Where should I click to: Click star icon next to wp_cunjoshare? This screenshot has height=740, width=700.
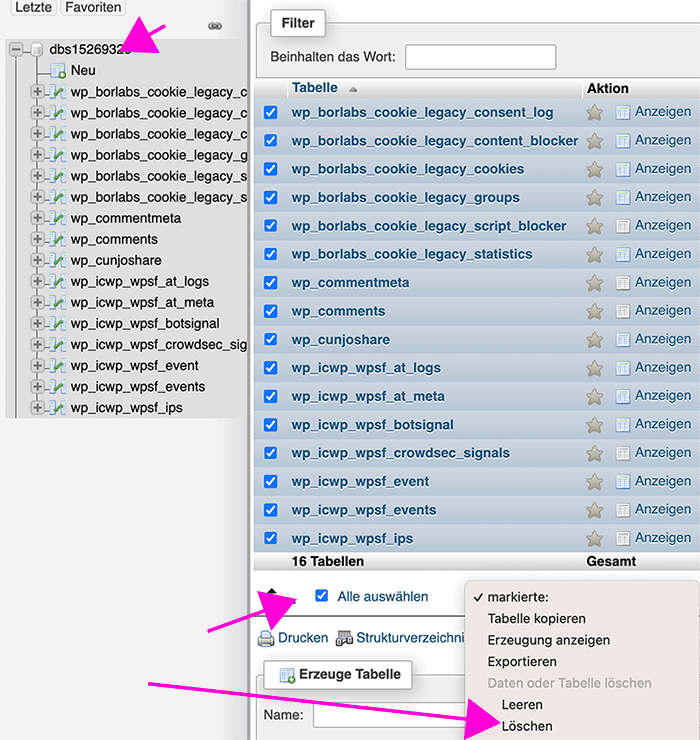(x=595, y=339)
